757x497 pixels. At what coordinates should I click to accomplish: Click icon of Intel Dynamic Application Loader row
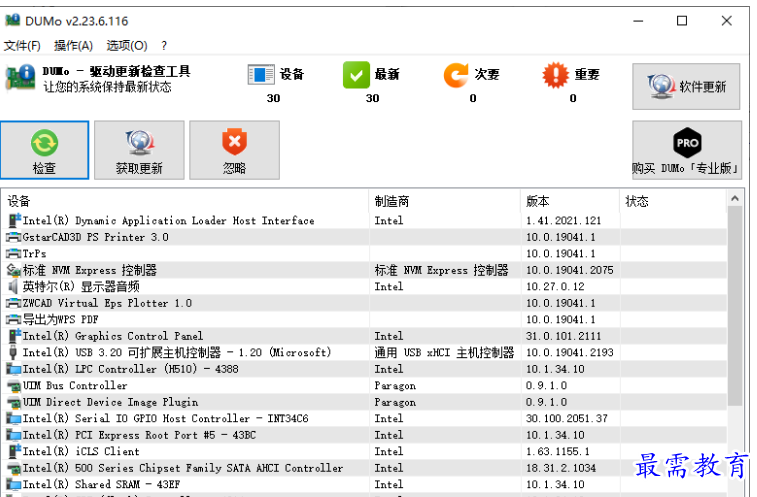(14, 220)
